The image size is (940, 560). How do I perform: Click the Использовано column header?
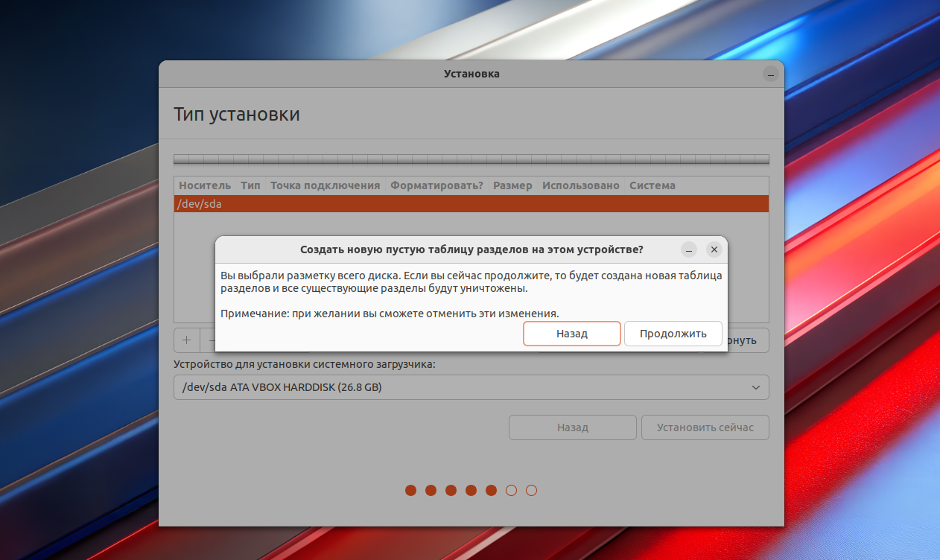coord(580,185)
